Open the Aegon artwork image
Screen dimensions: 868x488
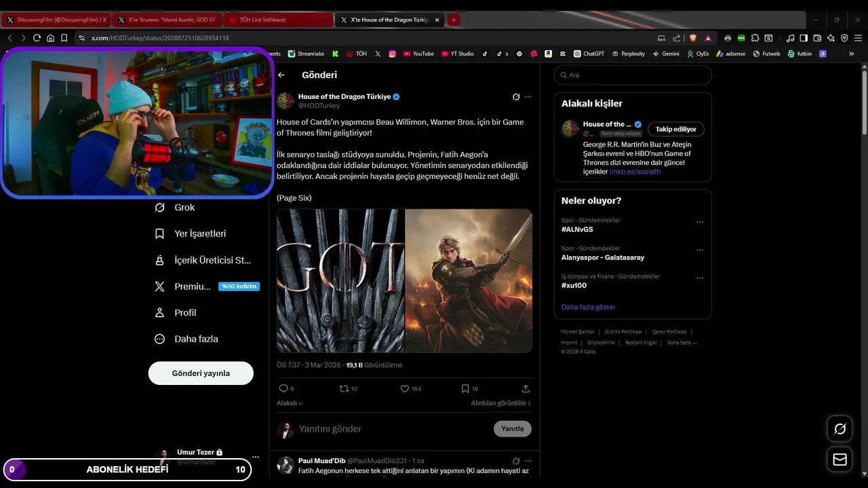[469, 281]
